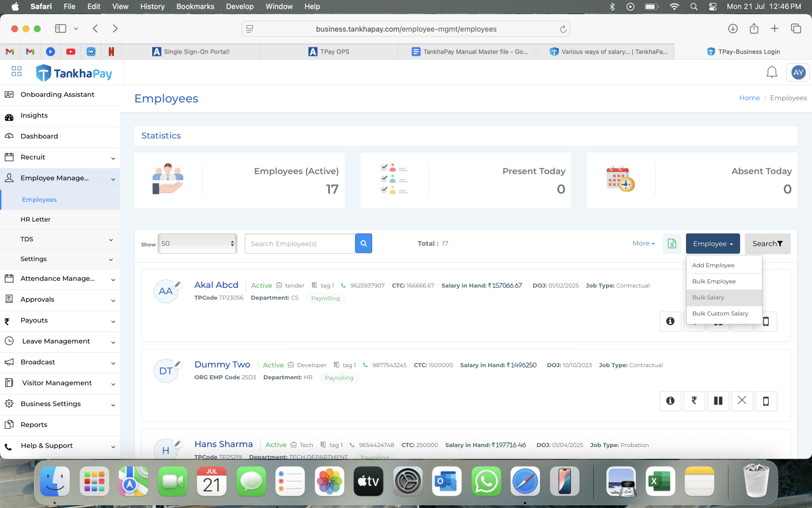This screenshot has width=812, height=508.
Task: Export employees with the Excel download icon
Action: [x=672, y=244]
